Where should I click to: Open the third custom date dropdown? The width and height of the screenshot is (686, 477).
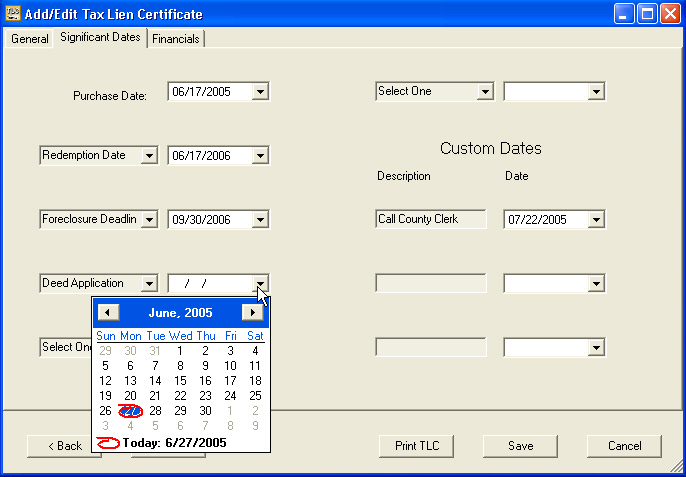click(x=596, y=347)
